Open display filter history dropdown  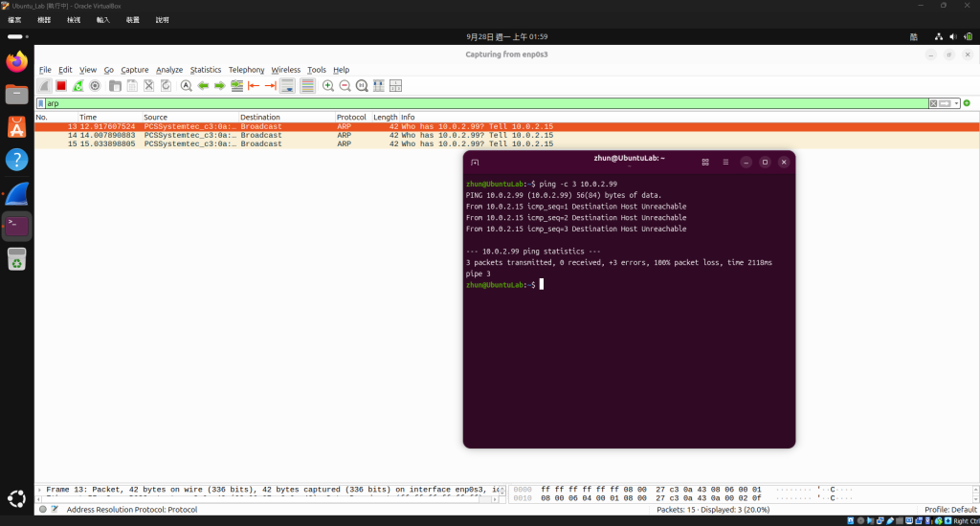956,103
